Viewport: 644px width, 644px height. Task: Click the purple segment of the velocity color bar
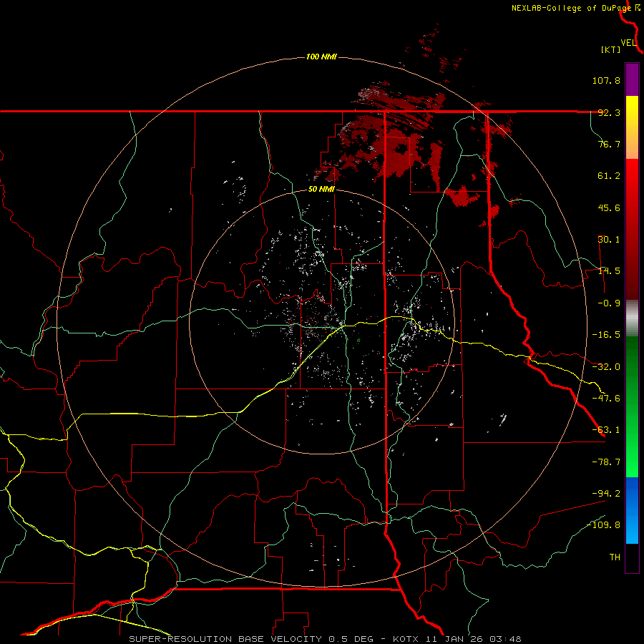pyautogui.click(x=632, y=79)
